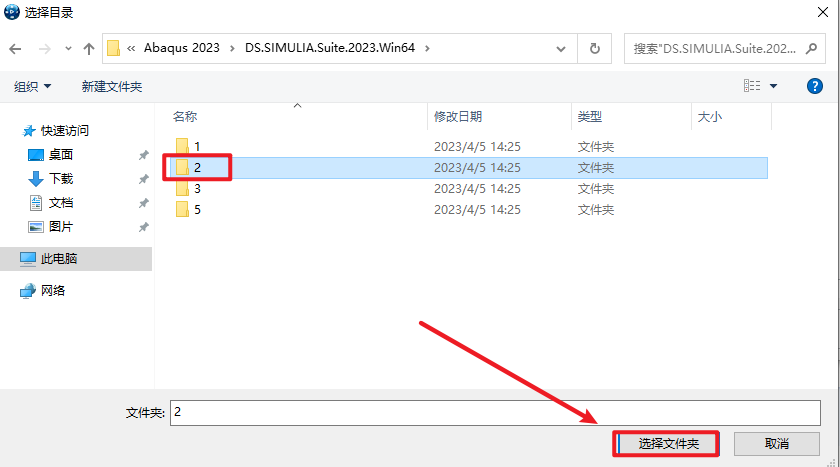840x467 pixels.
Task: Select This PC (此电脑) in sidebar
Action: pos(59,259)
